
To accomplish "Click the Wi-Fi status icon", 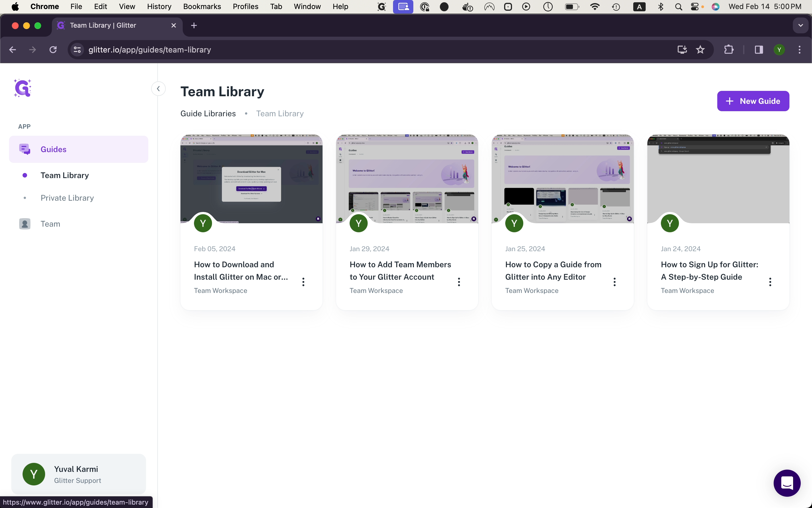I will coord(595,6).
